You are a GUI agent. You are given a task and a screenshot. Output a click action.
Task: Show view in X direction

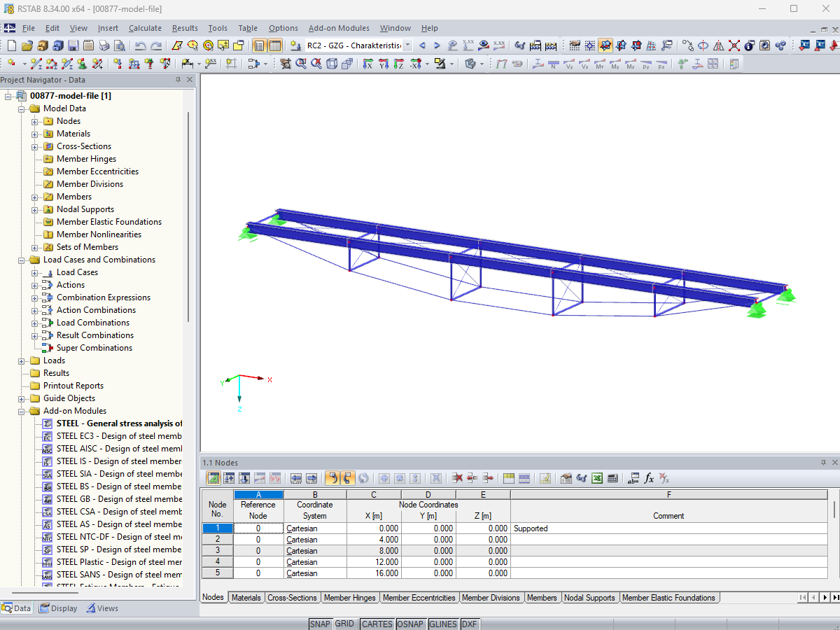coord(367,64)
